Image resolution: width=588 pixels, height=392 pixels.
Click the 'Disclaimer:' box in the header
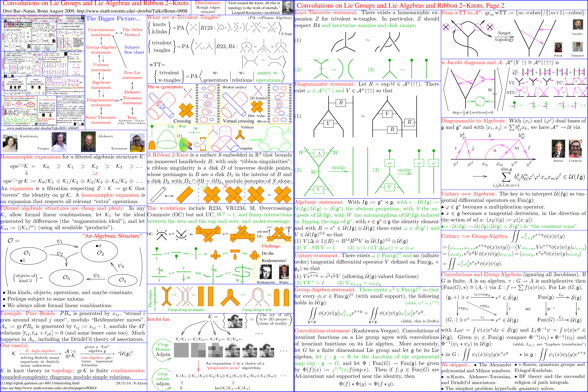[x=208, y=7]
